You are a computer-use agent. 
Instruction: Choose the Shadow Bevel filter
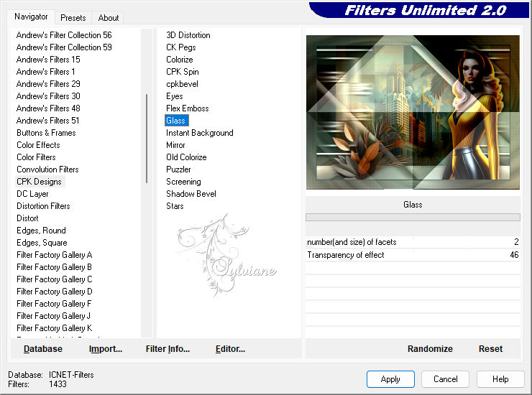191,194
